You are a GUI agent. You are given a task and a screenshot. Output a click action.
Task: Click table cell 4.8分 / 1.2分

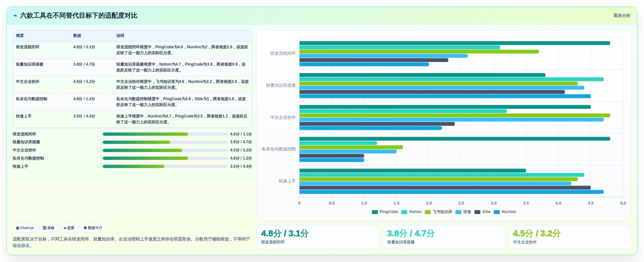point(84,99)
